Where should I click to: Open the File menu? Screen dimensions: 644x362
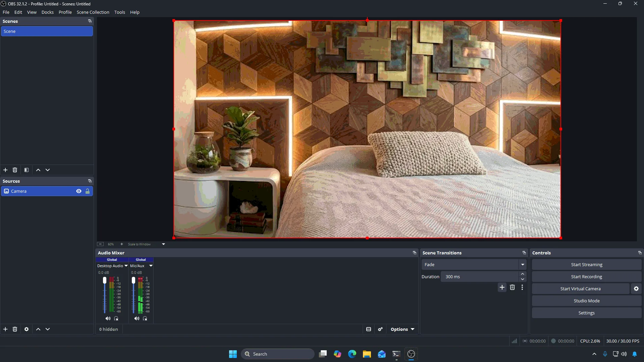(6, 12)
